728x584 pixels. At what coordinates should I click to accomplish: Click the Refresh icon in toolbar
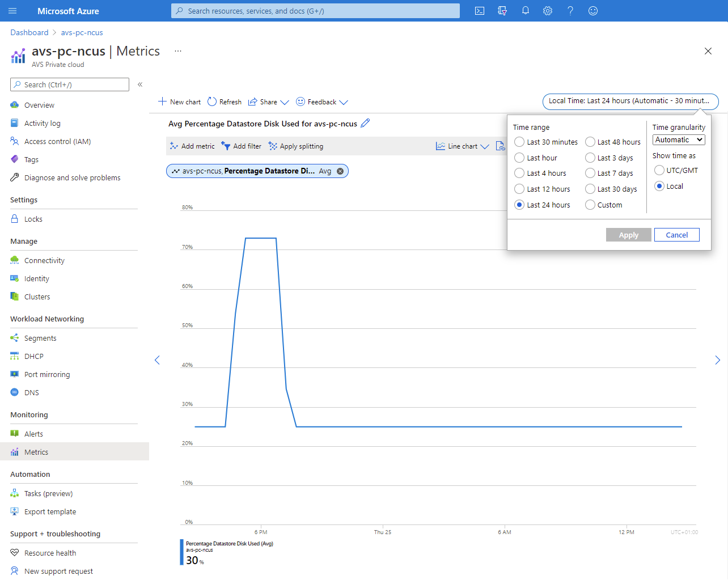pyautogui.click(x=212, y=101)
